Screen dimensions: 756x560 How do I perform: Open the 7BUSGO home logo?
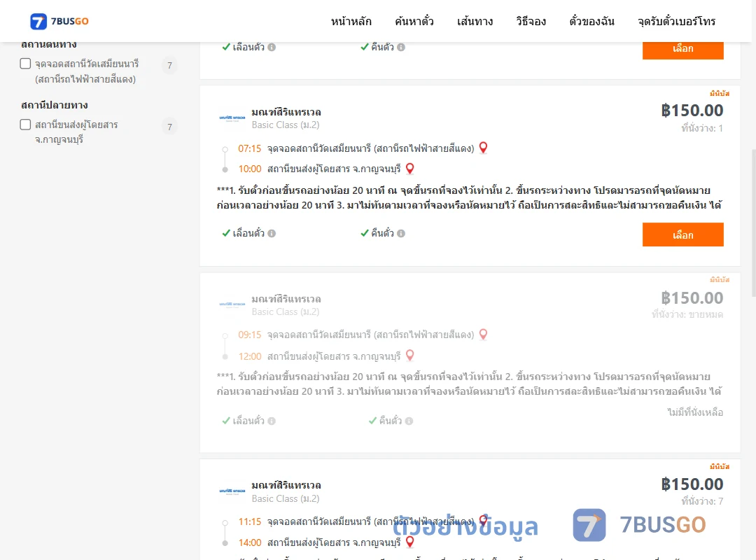(59, 21)
